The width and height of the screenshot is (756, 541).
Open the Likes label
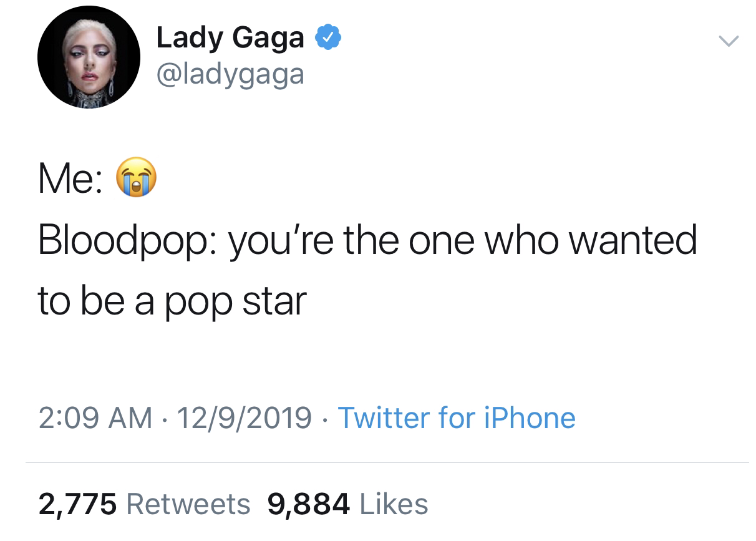(x=394, y=504)
